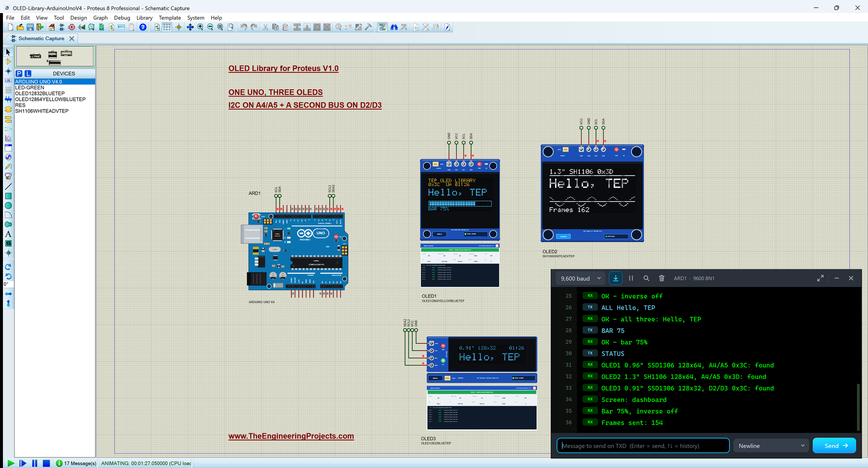868x468 pixels.
Task: Expand the serial terminal to full size
Action: coord(820,278)
